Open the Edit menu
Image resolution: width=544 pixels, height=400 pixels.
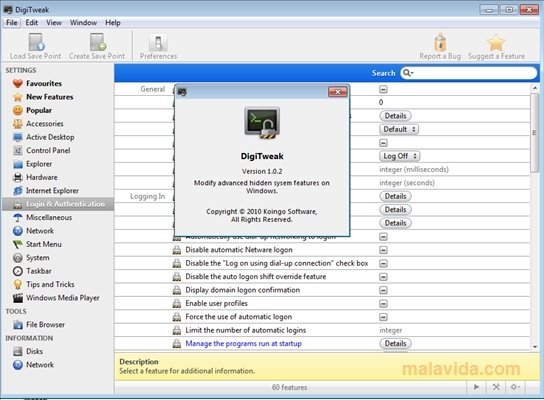[32, 23]
